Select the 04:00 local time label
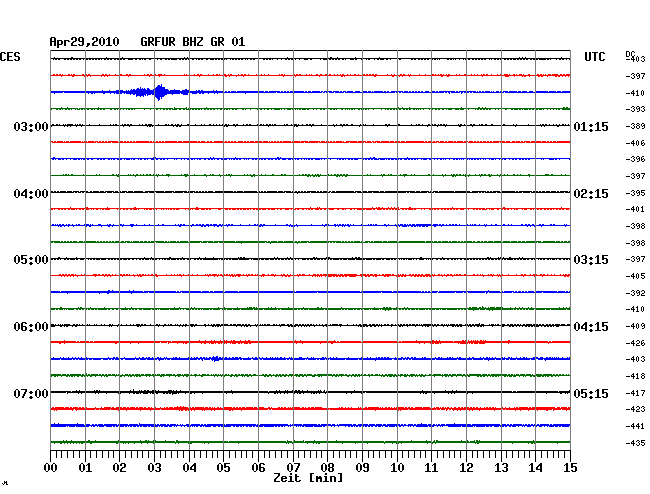The image size is (650, 494). (x=31, y=194)
